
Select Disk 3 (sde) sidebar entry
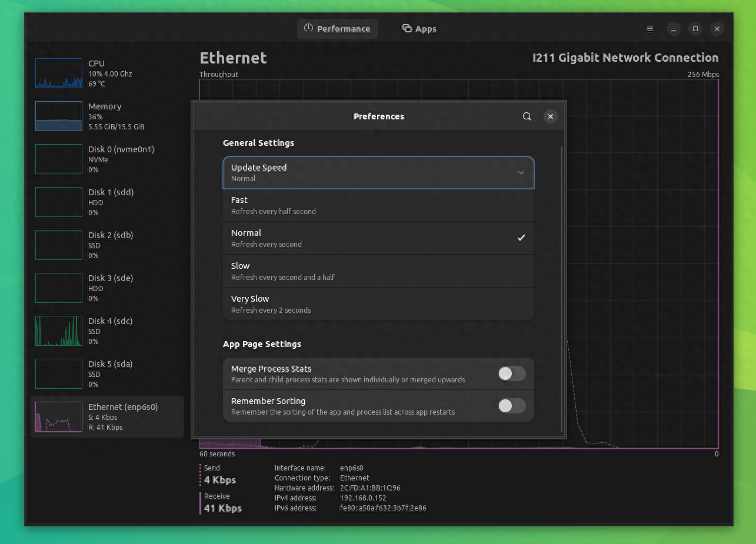[107, 288]
